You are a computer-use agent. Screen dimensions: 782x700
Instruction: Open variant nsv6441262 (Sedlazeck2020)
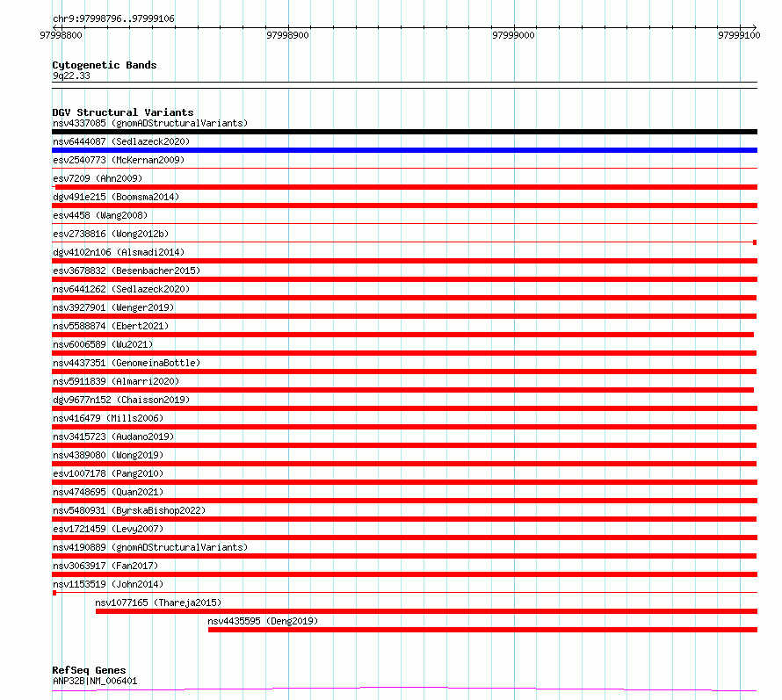pyautogui.click(x=121, y=289)
